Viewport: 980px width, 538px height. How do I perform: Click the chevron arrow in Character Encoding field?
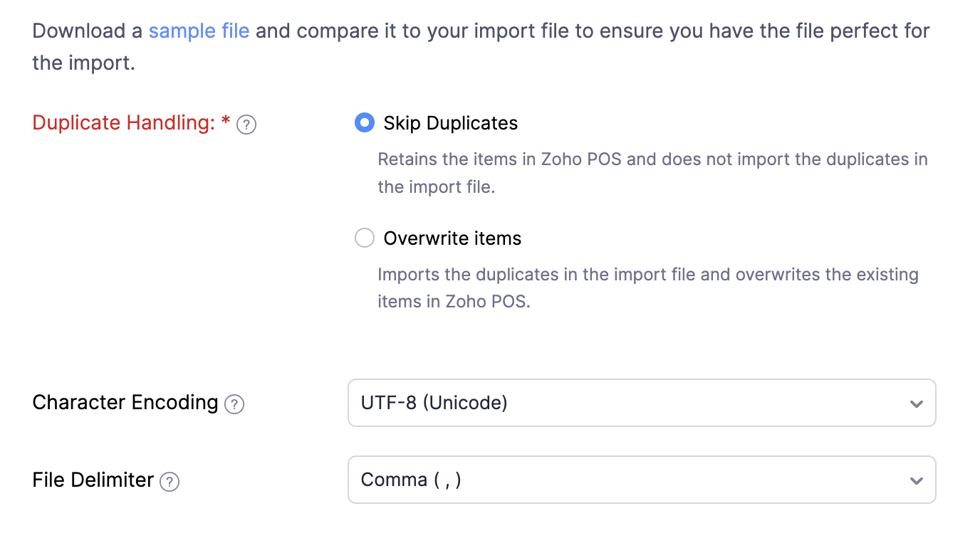point(916,403)
